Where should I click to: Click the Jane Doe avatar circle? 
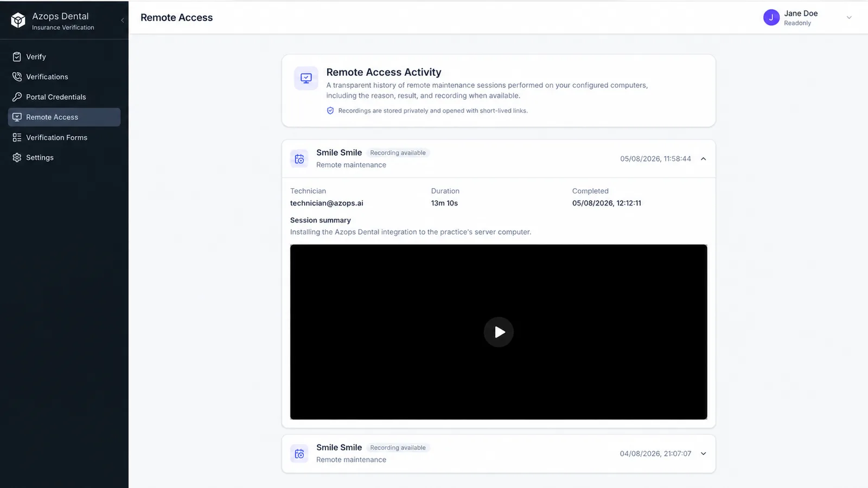click(771, 18)
